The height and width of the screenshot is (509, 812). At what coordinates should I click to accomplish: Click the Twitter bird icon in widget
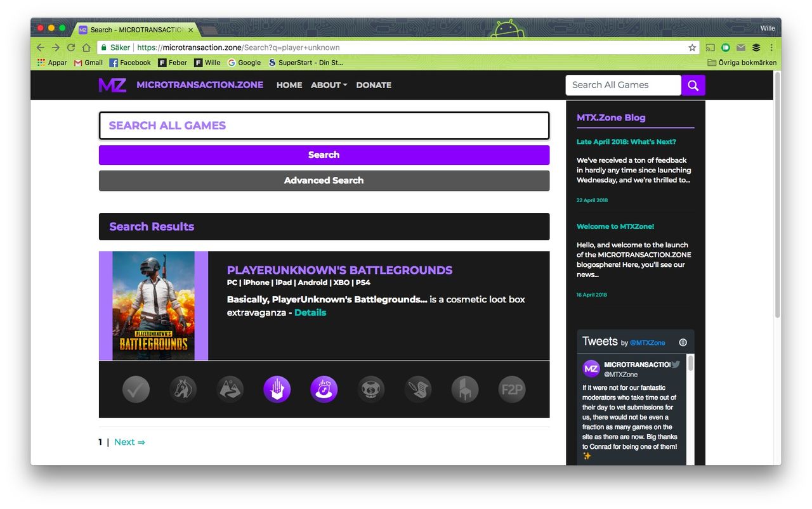[x=676, y=364]
